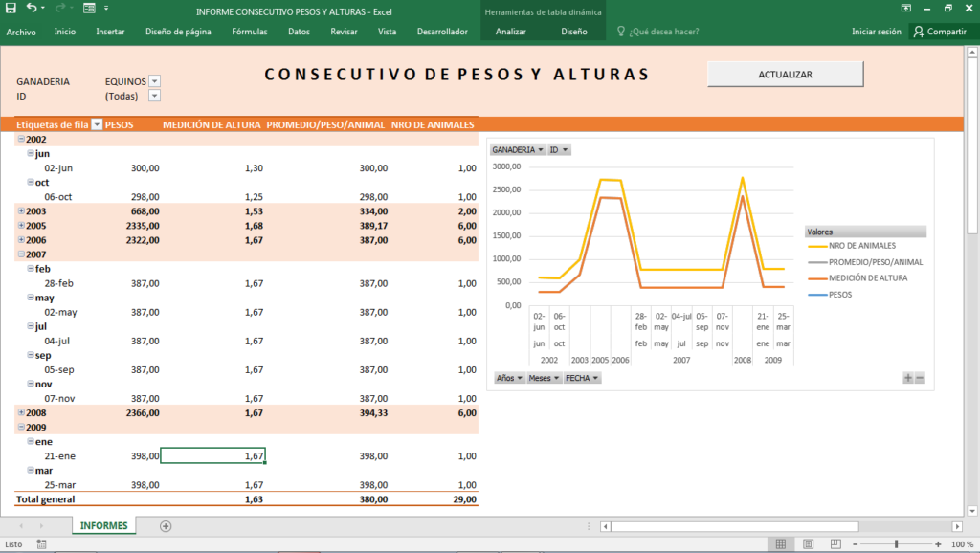Collapse the 2002 year group
Screen dimensions: 980x553
coord(21,140)
